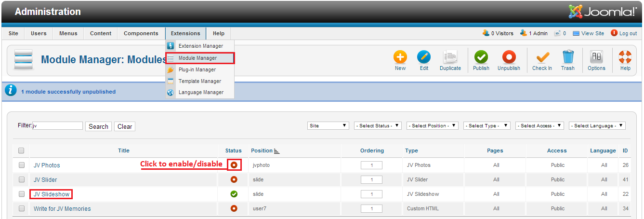Click Write for JV Memories ordering input
The width and height of the screenshot is (644, 219).
371,208
